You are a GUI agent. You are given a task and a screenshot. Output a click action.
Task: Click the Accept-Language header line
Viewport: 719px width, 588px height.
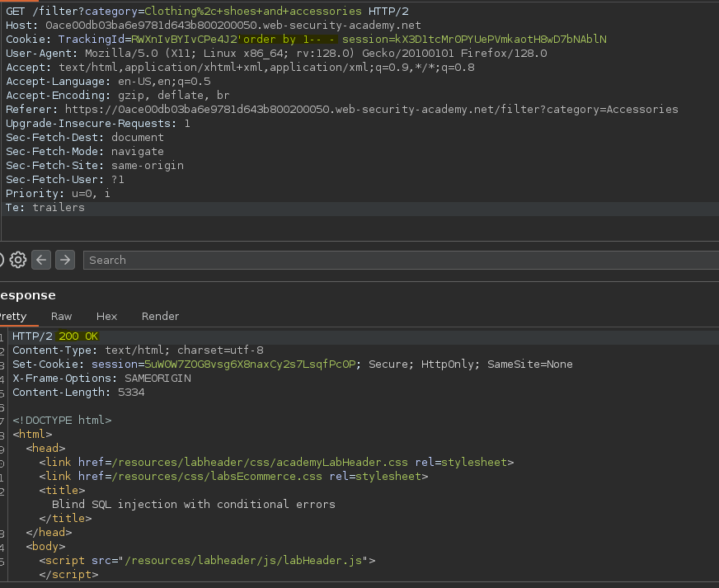108,82
